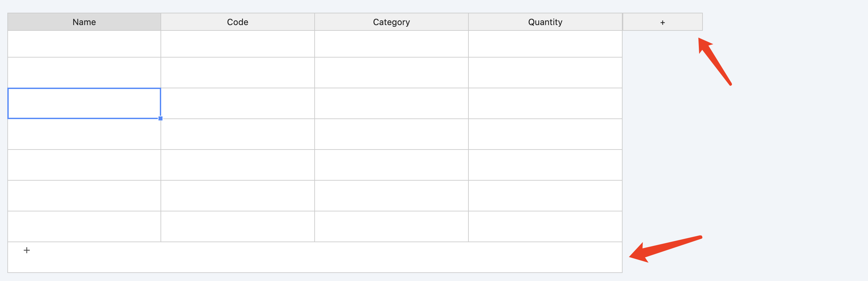
Task: Select the Name column header
Action: pyautogui.click(x=84, y=22)
